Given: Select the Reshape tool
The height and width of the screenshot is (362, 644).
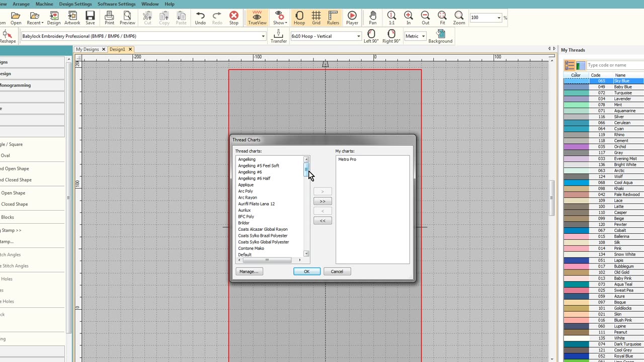Looking at the screenshot, I should (x=7, y=36).
